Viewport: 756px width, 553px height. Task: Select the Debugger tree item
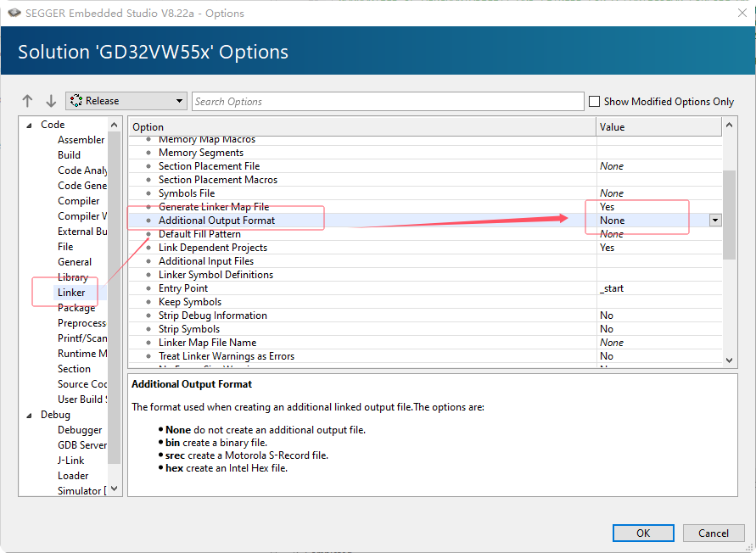[x=80, y=430]
